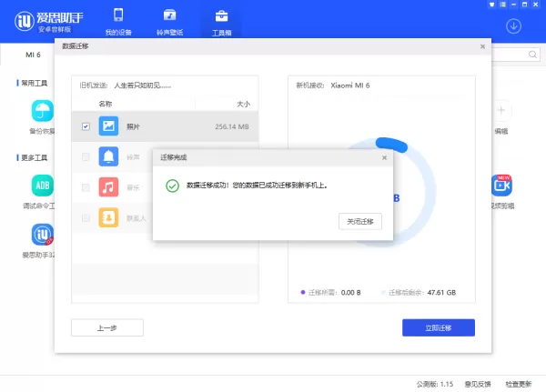Close the 迁移完成 popup with X
The image size is (546, 392).
point(384,157)
